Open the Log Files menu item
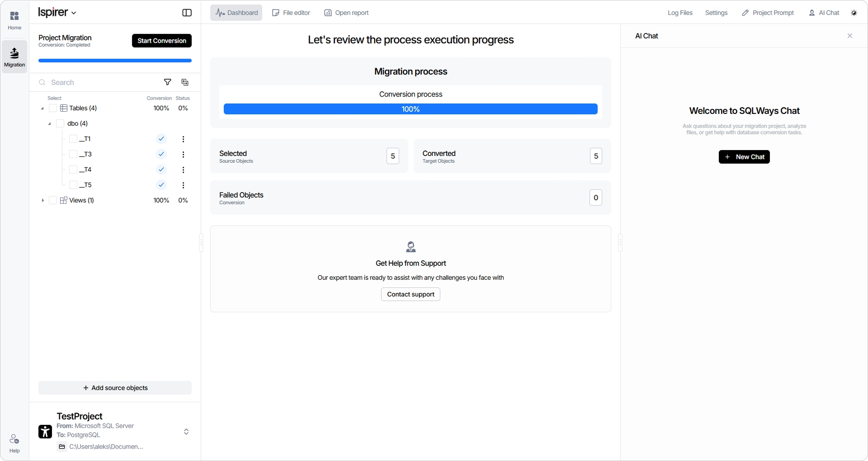The image size is (868, 461). [x=680, y=13]
